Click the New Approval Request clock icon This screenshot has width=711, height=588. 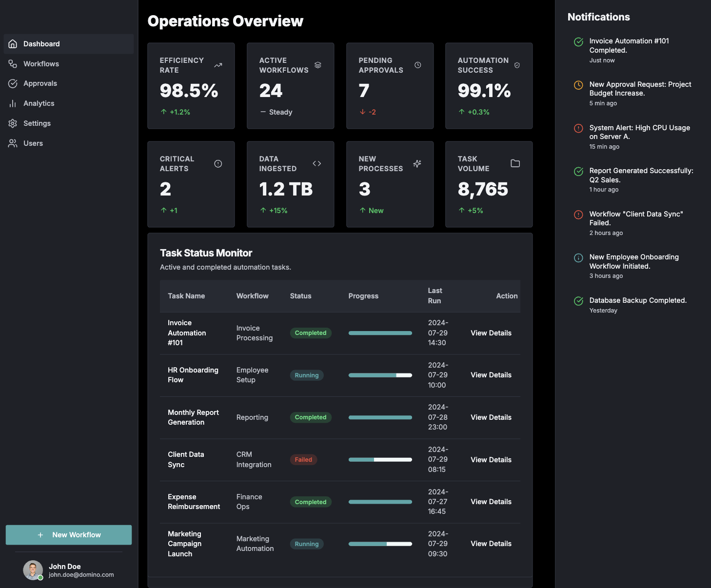[578, 85]
